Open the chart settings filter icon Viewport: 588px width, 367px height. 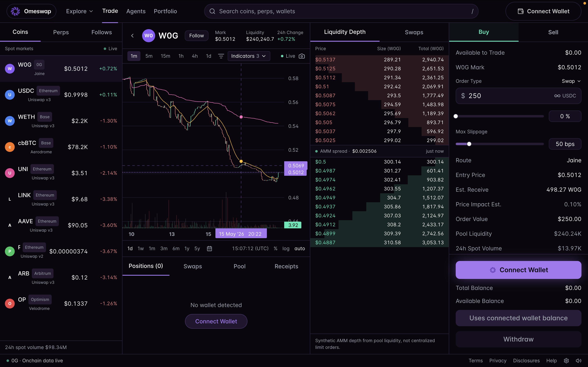tap(221, 56)
